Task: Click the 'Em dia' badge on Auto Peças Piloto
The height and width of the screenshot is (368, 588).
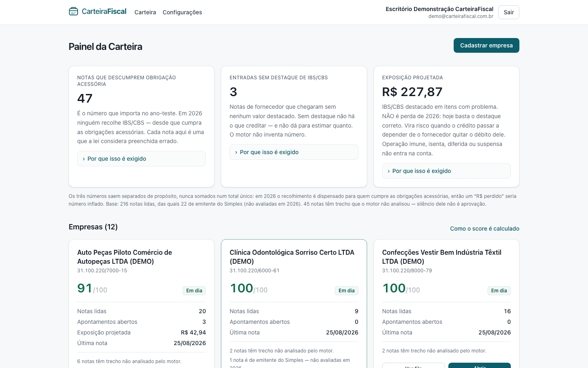Action: [194, 291]
